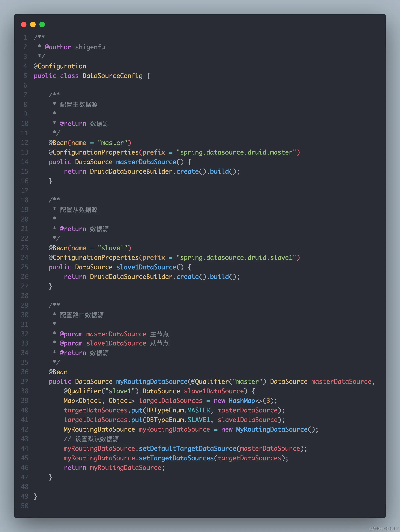The width and height of the screenshot is (400, 532).
Task: Click 'DBTypeEnum.SLAVE1' on line 41
Action: 178,420
